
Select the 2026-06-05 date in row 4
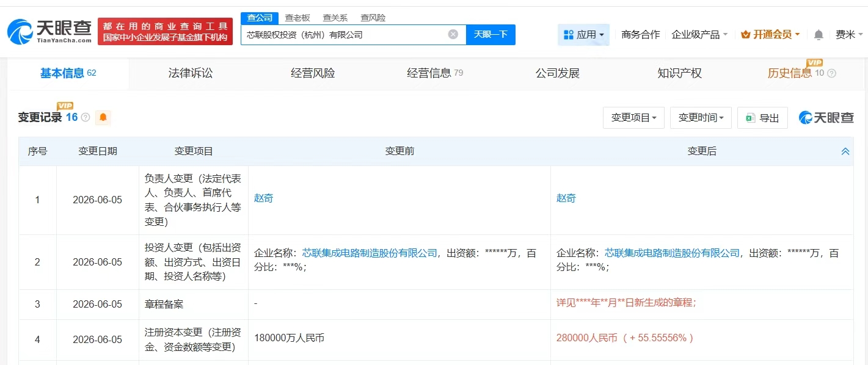pyautogui.click(x=98, y=339)
